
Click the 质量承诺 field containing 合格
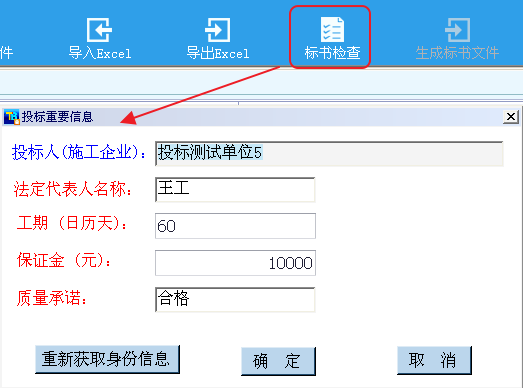coord(235,299)
